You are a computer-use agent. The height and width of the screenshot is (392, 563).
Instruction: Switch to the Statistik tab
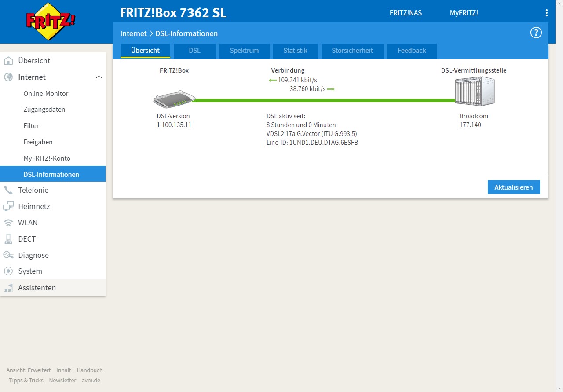click(x=295, y=51)
